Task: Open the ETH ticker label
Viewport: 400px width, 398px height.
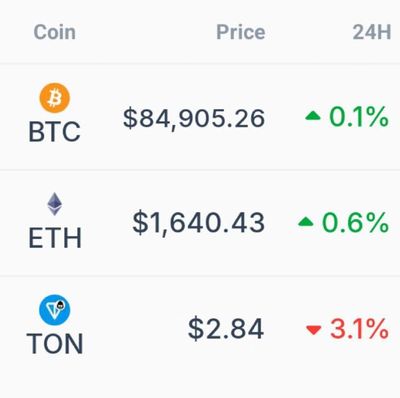Action: point(55,238)
